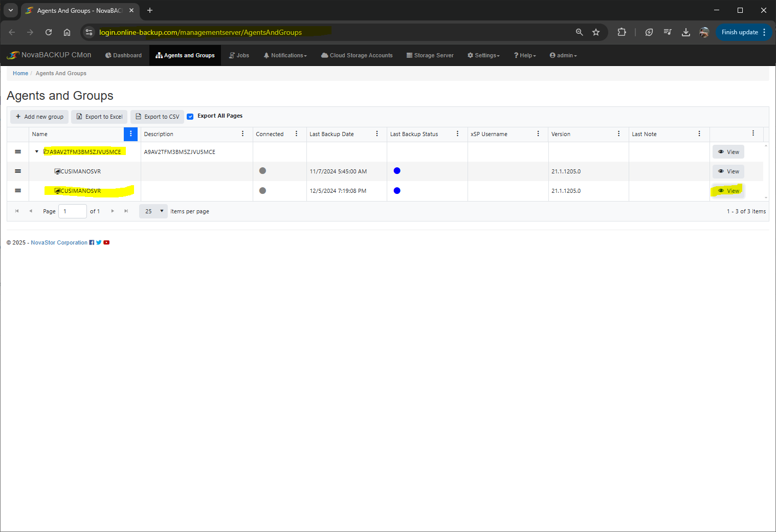View site information icon in address bar
The height and width of the screenshot is (532, 776).
pyautogui.click(x=89, y=32)
